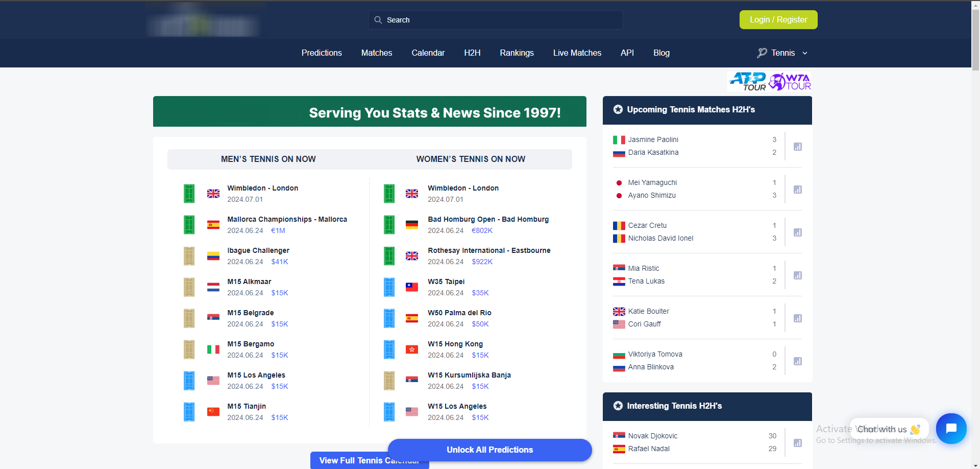Click grass court icon for Bad Homburg Open
Viewport: 980px width, 469px height.
pos(389,225)
